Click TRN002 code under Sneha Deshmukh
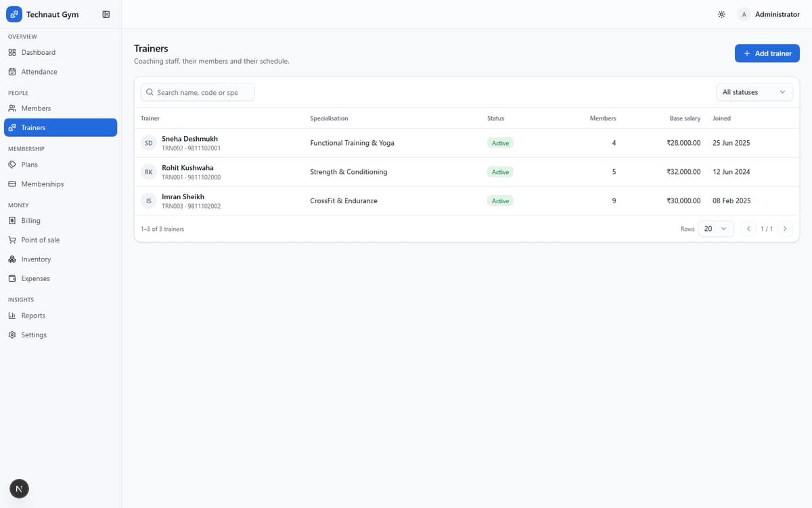The width and height of the screenshot is (812, 508). tap(173, 148)
